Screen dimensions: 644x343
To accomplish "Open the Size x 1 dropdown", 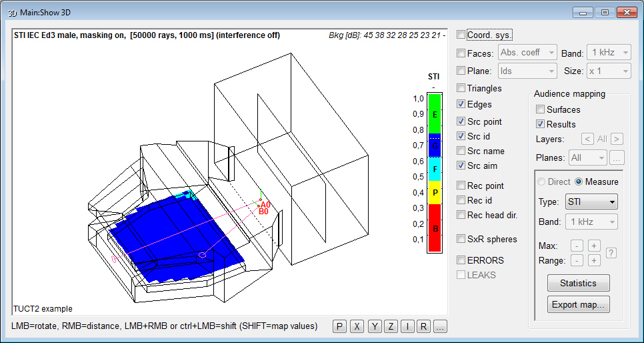I will (609, 71).
